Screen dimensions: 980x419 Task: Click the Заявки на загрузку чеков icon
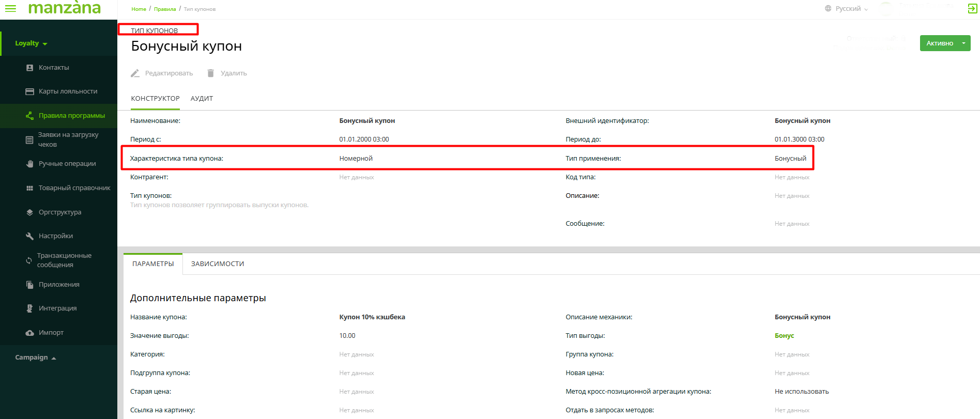click(29, 139)
